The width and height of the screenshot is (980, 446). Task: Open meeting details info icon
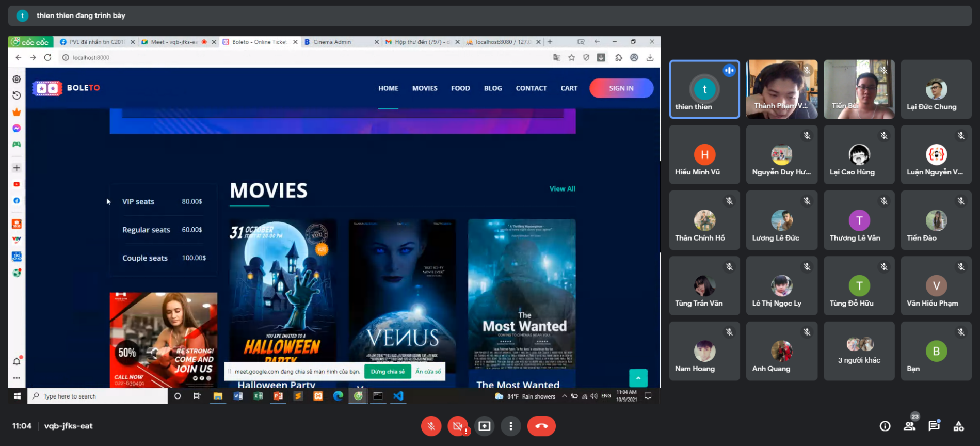click(x=885, y=426)
